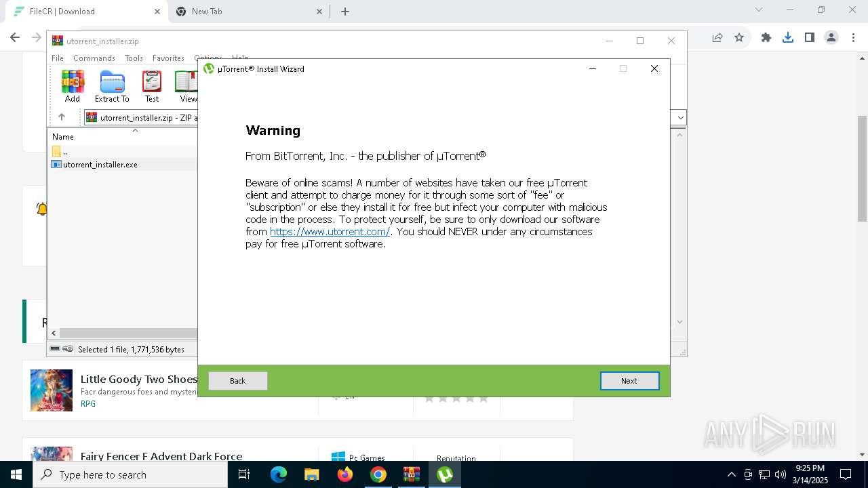Open the Commands menu in WinRAR
The image size is (868, 488).
[94, 58]
